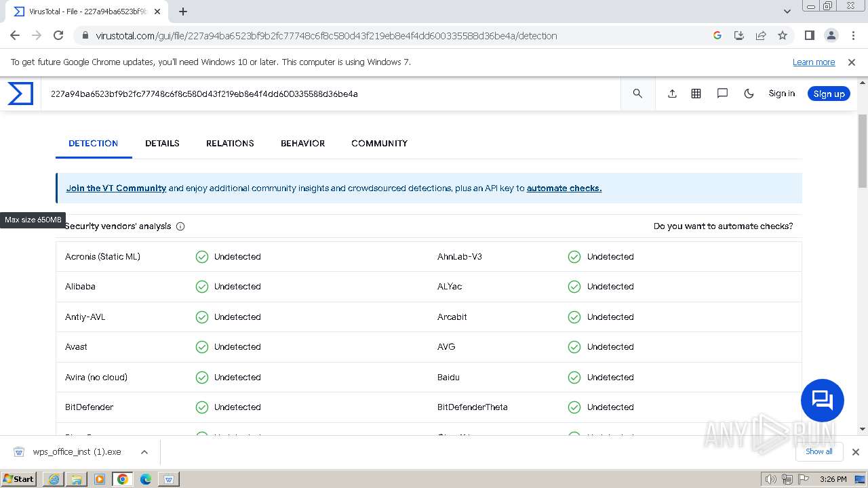Click the VirusTotal logo icon
Screen dimensions: 868x488
[20, 94]
